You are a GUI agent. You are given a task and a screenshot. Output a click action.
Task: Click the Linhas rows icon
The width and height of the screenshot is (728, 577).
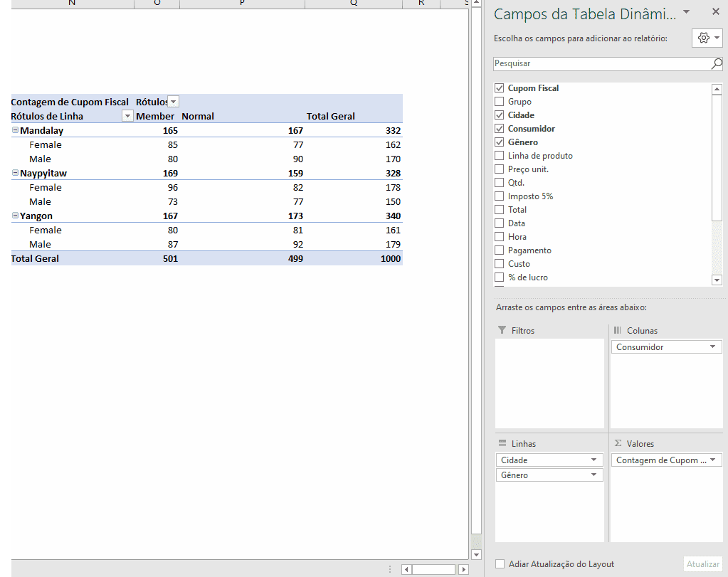(x=502, y=443)
